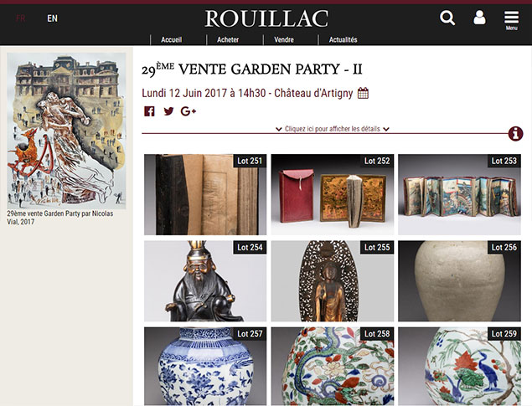Share the sale on Facebook
This screenshot has width=532, height=406.
[x=149, y=111]
